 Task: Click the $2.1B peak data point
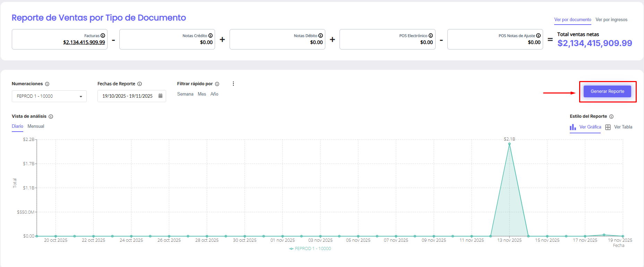(509, 144)
